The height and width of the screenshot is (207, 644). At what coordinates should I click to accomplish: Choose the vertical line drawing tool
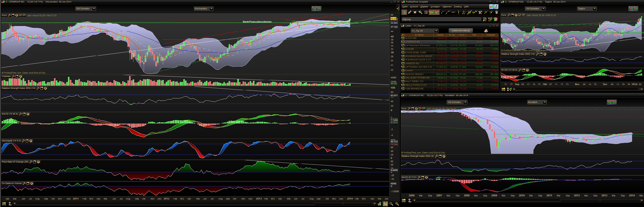point(459,12)
